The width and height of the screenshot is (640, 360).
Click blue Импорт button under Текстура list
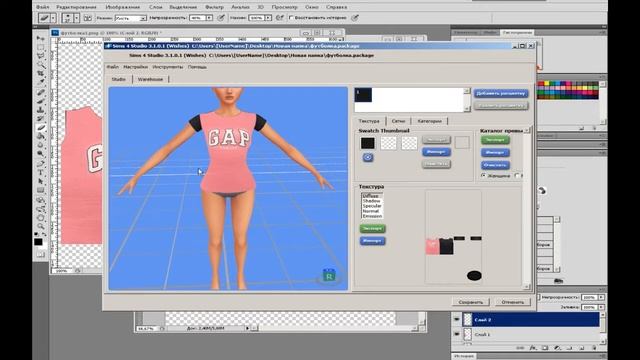click(373, 241)
